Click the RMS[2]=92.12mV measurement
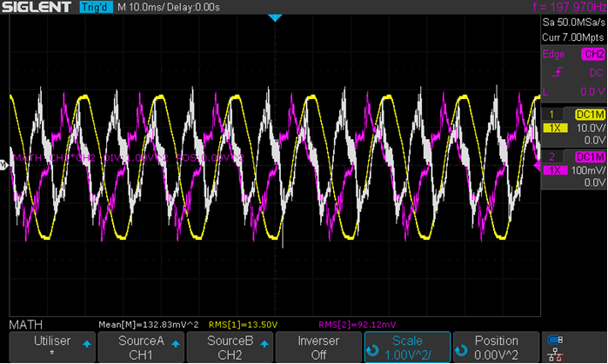This screenshot has width=608, height=364. pyautogui.click(x=357, y=325)
